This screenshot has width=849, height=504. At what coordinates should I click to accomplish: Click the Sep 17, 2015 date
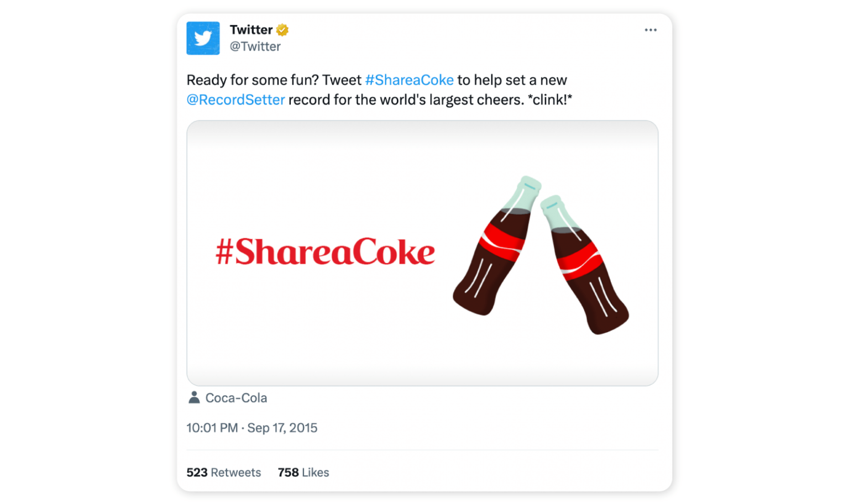click(x=282, y=428)
